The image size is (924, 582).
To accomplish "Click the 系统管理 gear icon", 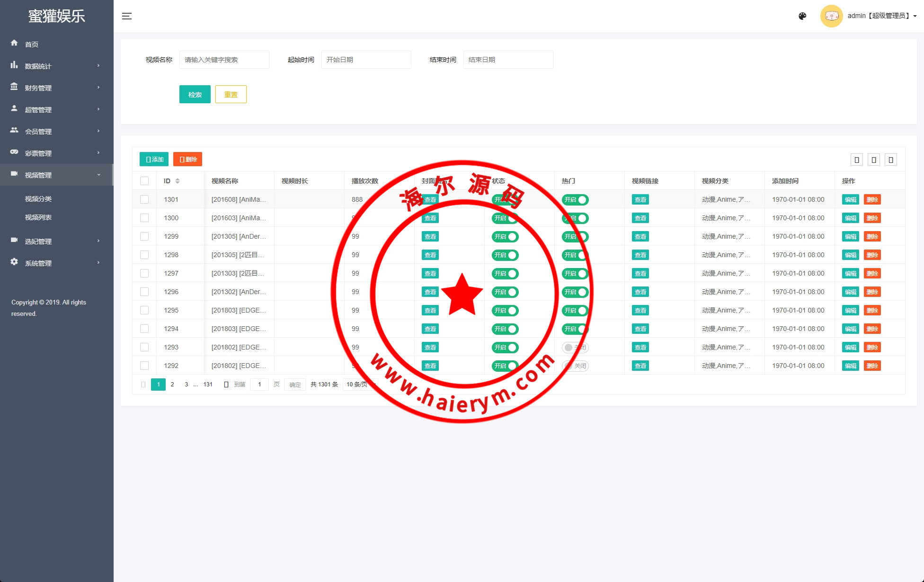I will (14, 262).
